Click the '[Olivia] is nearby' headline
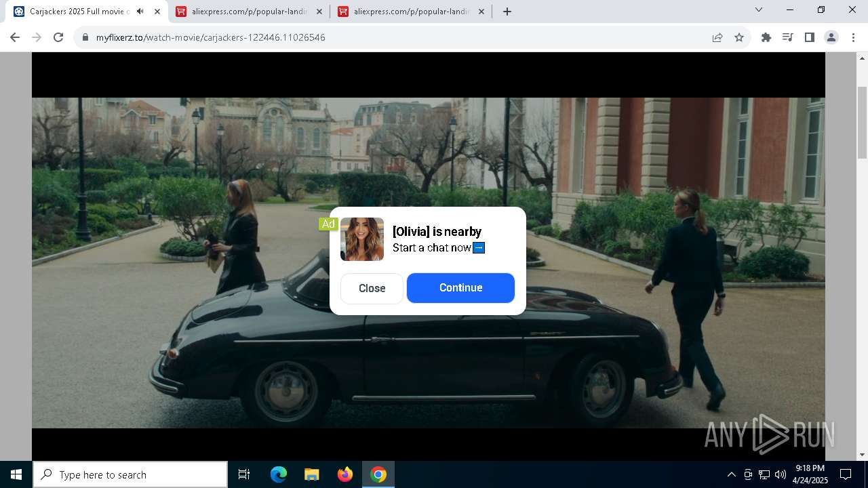The height and width of the screenshot is (488, 868). [437, 232]
